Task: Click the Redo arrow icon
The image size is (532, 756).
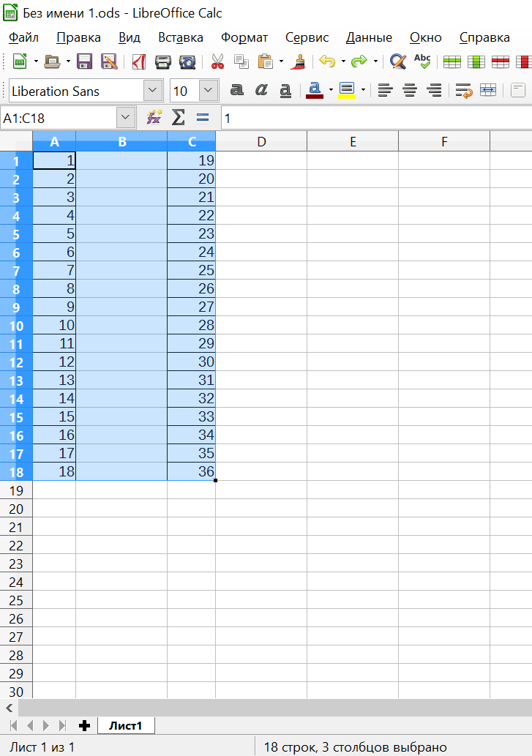Action: (x=359, y=61)
